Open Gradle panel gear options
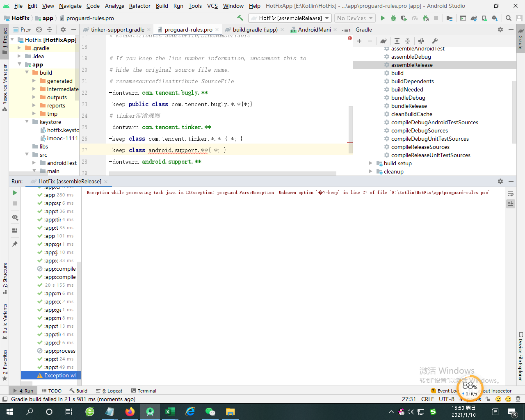Image resolution: width=525 pixels, height=420 pixels. coord(500,30)
